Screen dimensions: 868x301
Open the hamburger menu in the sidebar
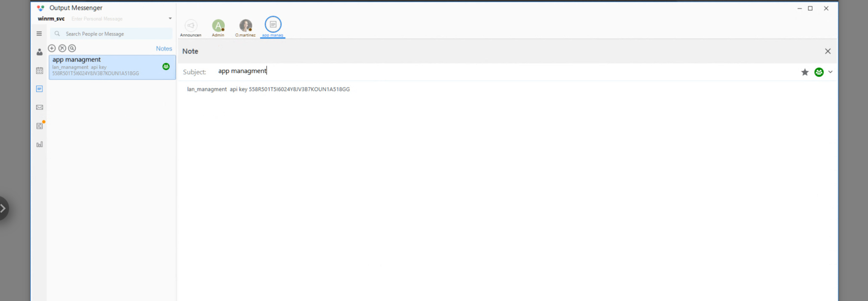pos(39,34)
